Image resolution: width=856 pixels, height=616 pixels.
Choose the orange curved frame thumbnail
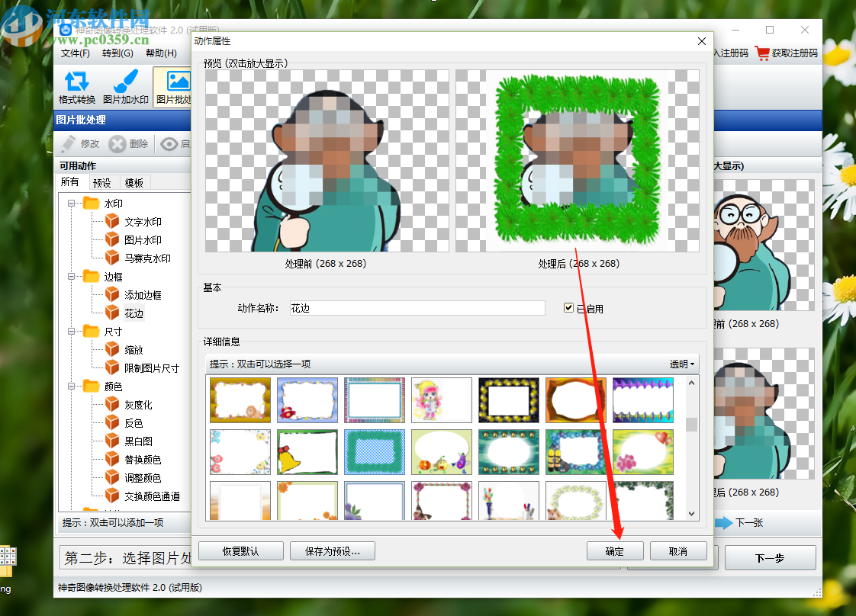(576, 400)
